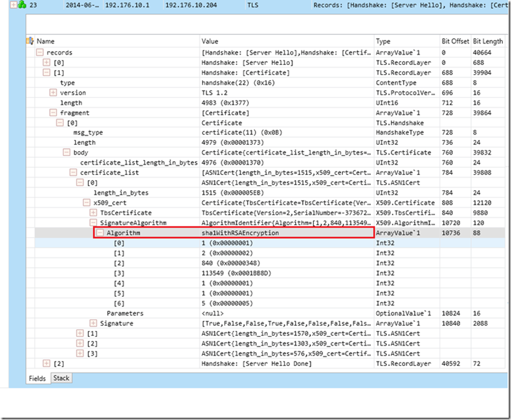Collapse the SignatureAlgorithm node

click(x=93, y=223)
